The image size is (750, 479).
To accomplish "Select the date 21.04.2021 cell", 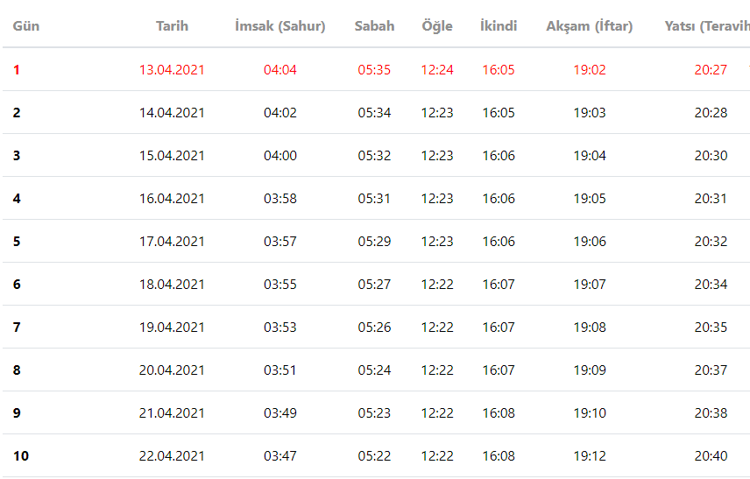I will pyautogui.click(x=172, y=413).
